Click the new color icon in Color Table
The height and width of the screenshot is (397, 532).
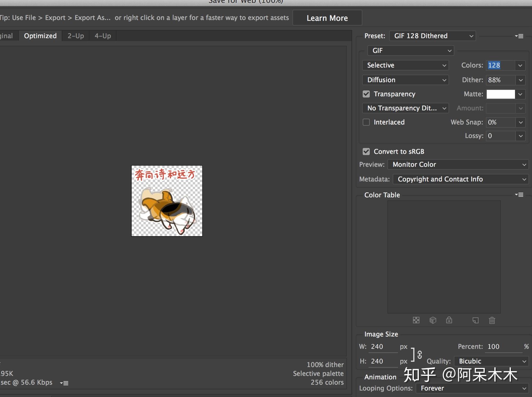pyautogui.click(x=475, y=320)
